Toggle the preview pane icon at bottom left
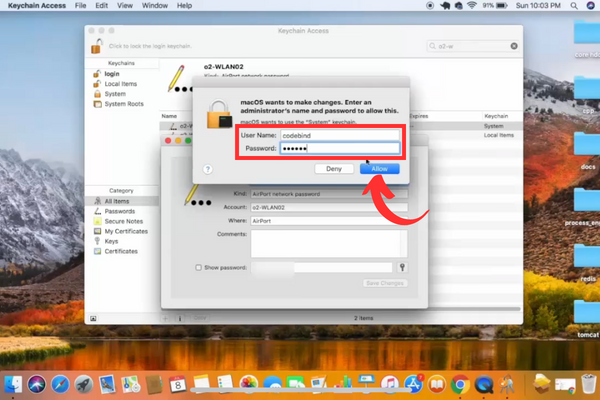 point(93,318)
